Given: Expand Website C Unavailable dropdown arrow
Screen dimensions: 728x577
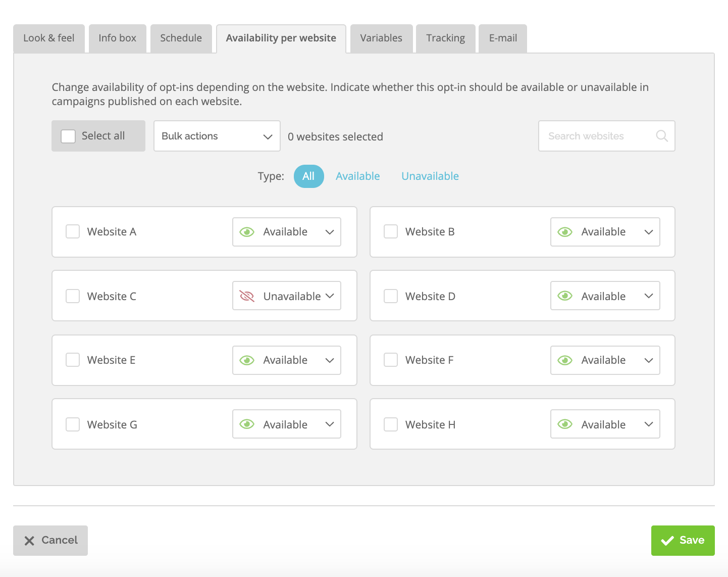Looking at the screenshot, I should point(330,296).
